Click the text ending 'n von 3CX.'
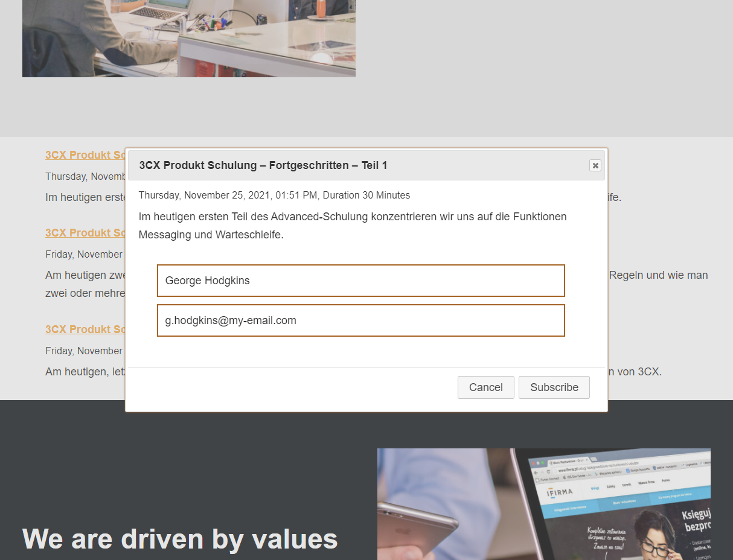The image size is (733, 560). coord(635,372)
